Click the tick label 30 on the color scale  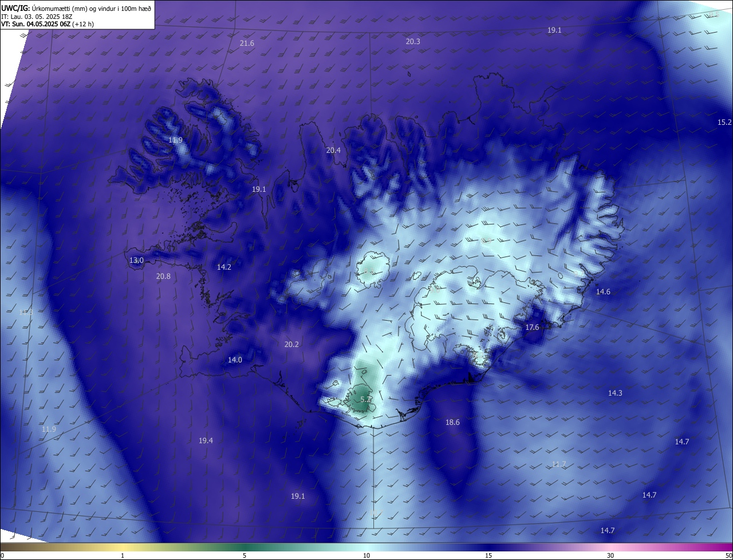610,555
